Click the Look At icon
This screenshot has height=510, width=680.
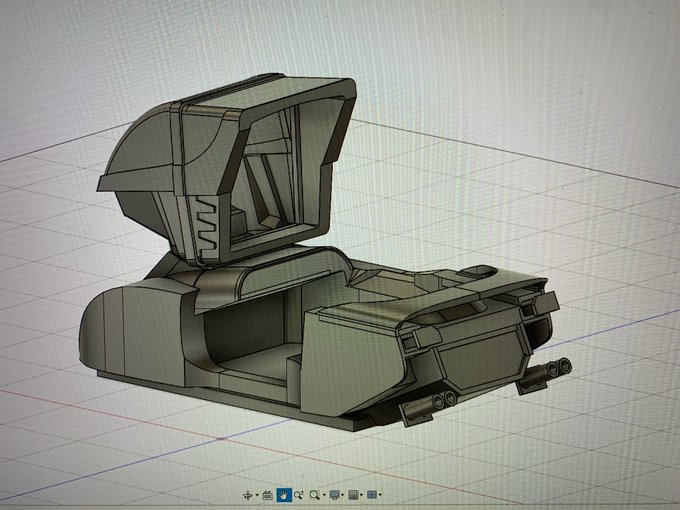(x=268, y=495)
